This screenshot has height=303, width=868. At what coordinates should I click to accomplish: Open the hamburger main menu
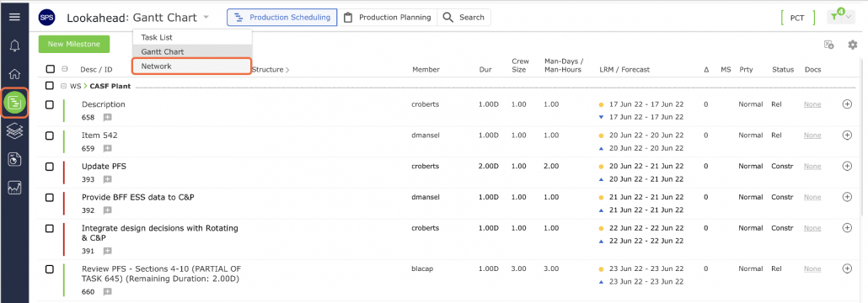tap(15, 17)
